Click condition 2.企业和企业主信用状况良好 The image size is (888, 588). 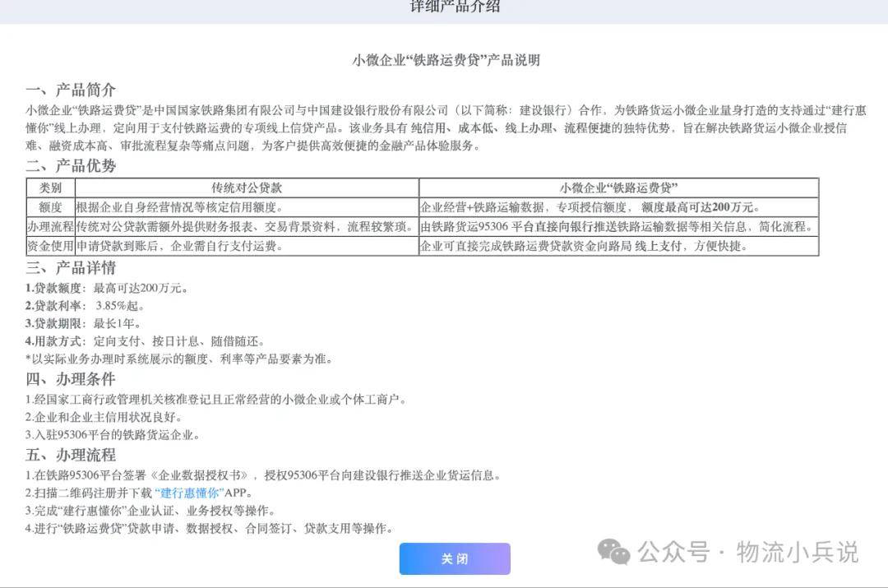click(104, 417)
